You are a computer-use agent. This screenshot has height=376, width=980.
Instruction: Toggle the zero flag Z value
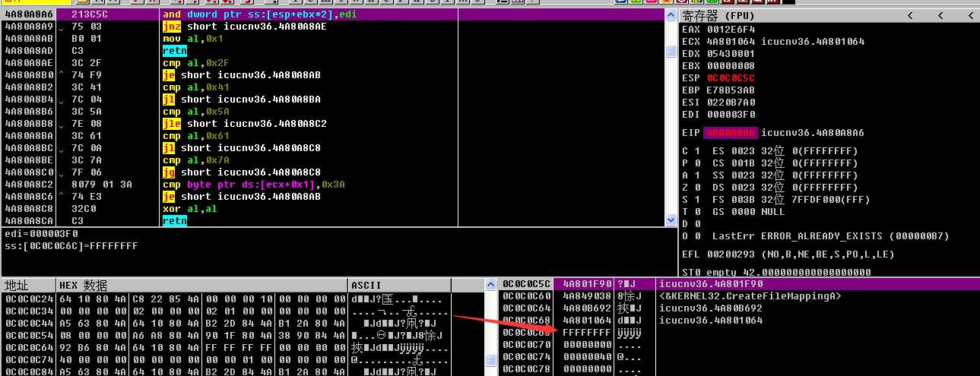[x=697, y=188]
